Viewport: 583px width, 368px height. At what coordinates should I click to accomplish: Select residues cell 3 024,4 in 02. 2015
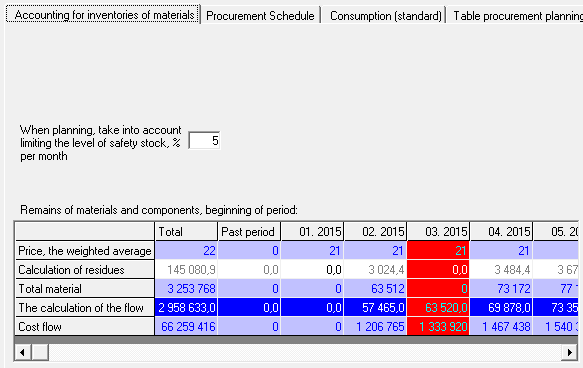coord(375,269)
